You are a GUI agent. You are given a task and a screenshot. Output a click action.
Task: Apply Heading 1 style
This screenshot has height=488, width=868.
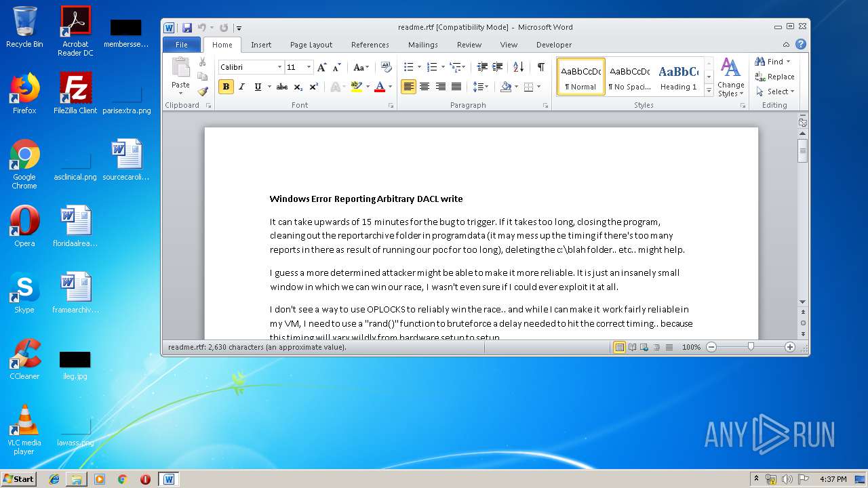coord(679,77)
